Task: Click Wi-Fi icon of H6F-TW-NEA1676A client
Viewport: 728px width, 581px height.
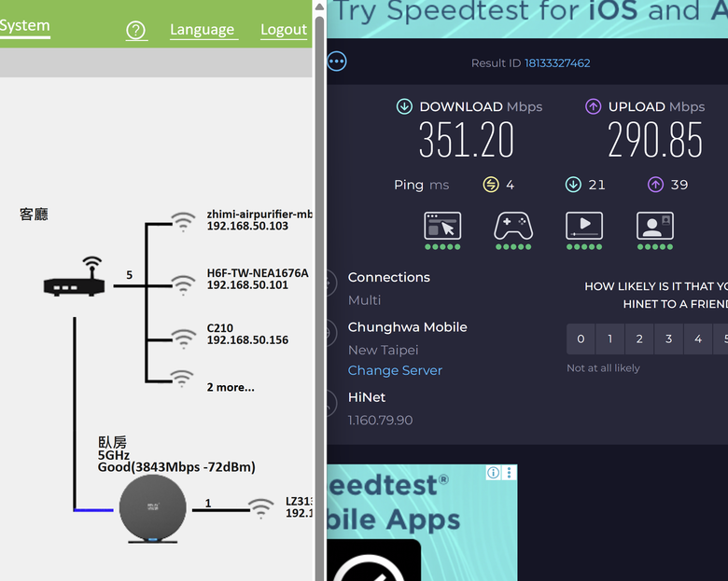Action: click(183, 285)
